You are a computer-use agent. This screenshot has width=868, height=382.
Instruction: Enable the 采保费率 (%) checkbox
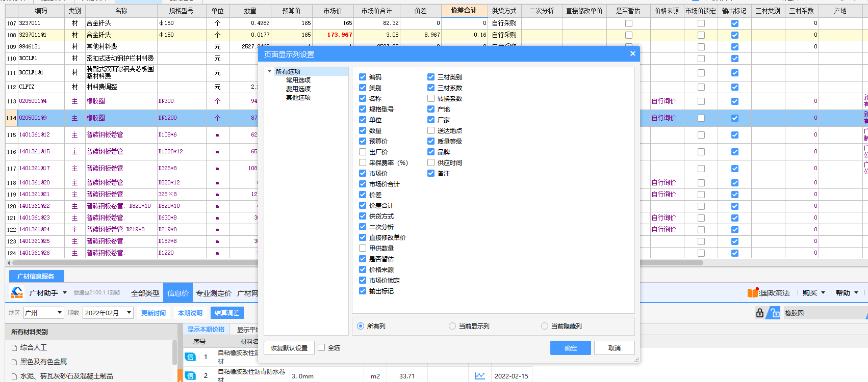click(x=363, y=162)
